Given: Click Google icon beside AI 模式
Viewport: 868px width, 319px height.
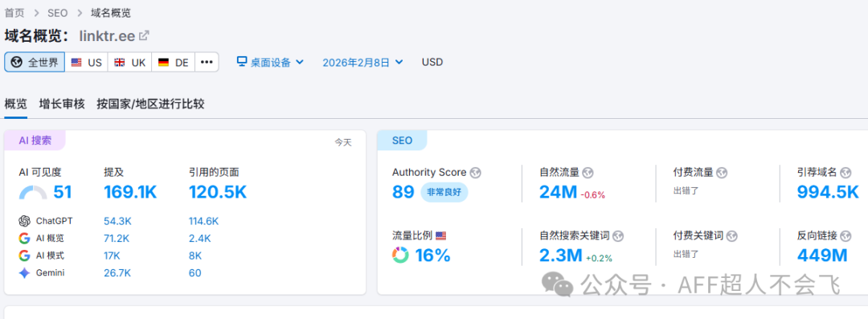Looking at the screenshot, I should [x=24, y=256].
